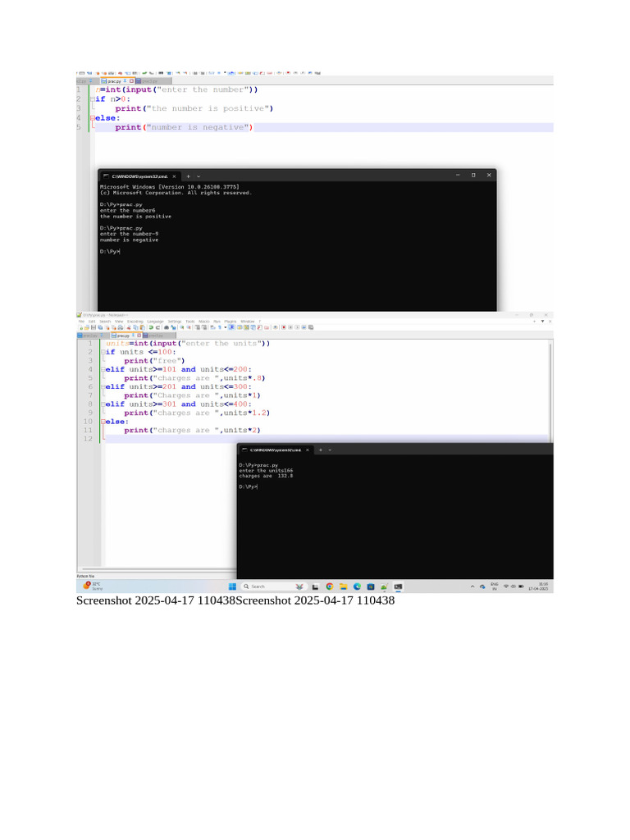This screenshot has height=840, width=630.
Task: Click the lower Notepad++ horizontal scrollbar
Action: [158, 569]
